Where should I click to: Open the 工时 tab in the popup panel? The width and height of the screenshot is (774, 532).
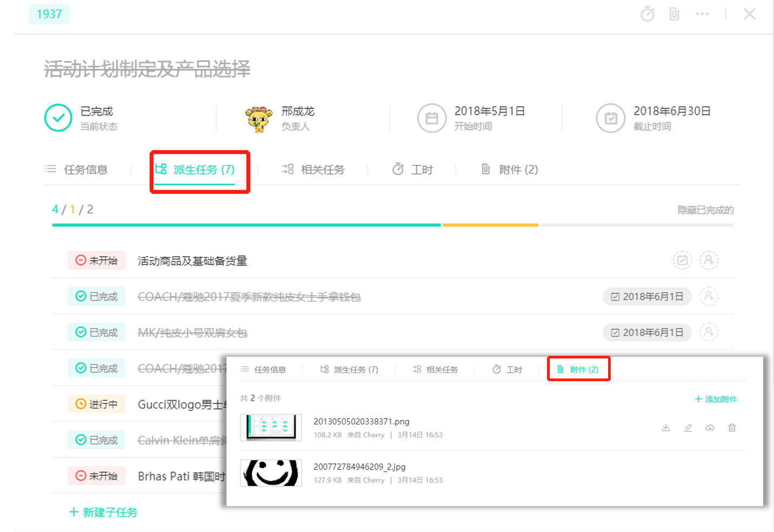pos(507,369)
